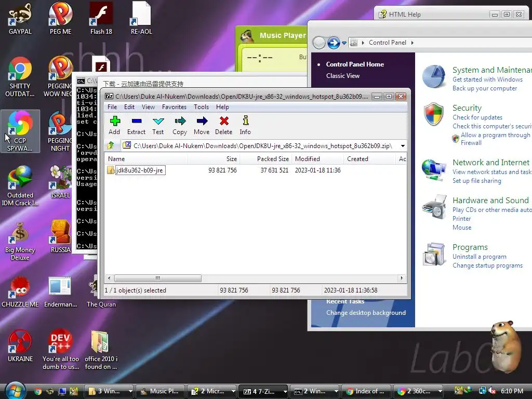Select the UKRAINE desktop shortcut icon
This screenshot has width=532, height=399.
tap(20, 346)
